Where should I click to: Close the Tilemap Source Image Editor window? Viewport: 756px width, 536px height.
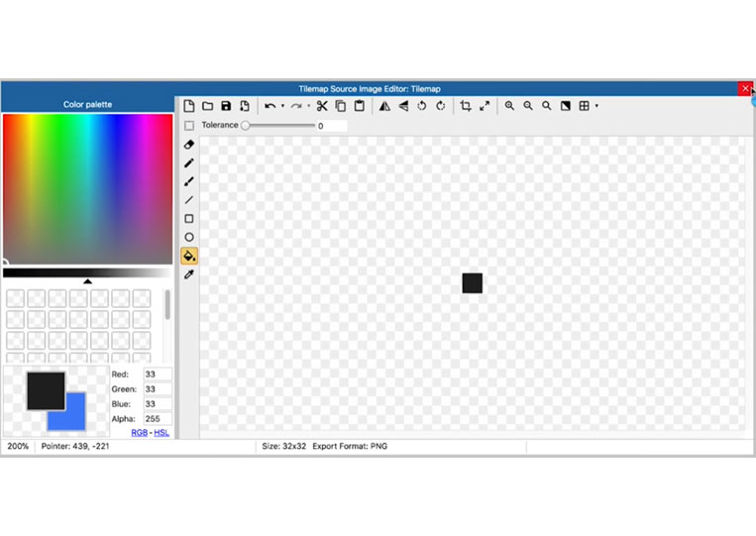(x=745, y=89)
